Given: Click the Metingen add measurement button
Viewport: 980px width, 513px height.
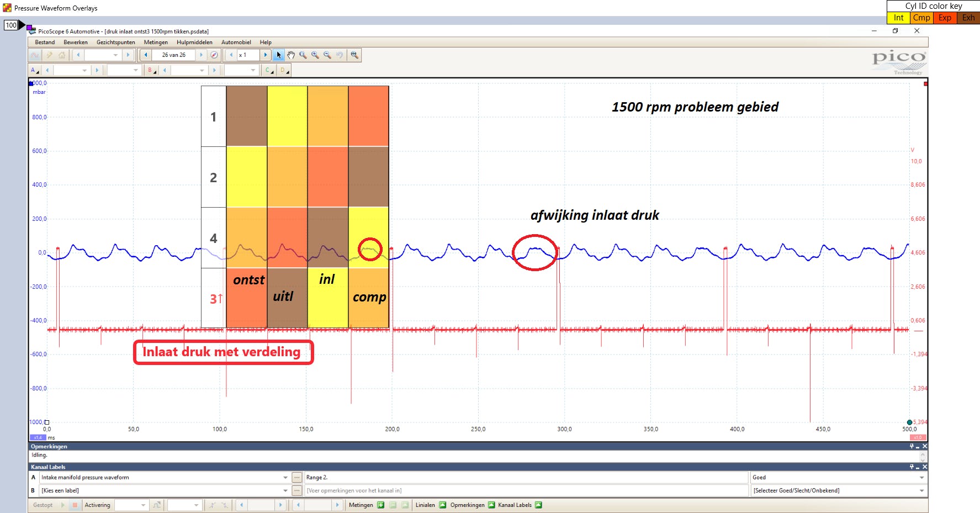Looking at the screenshot, I should click(x=380, y=505).
